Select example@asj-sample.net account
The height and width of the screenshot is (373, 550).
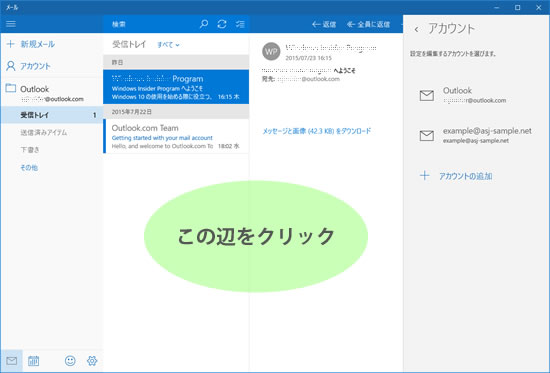[475, 135]
